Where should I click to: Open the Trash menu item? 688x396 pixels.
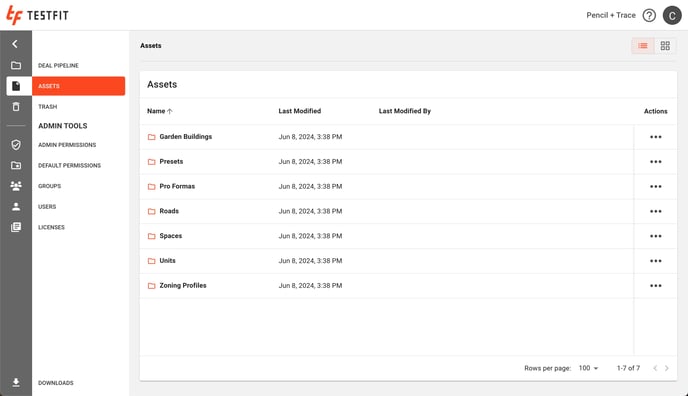point(47,107)
